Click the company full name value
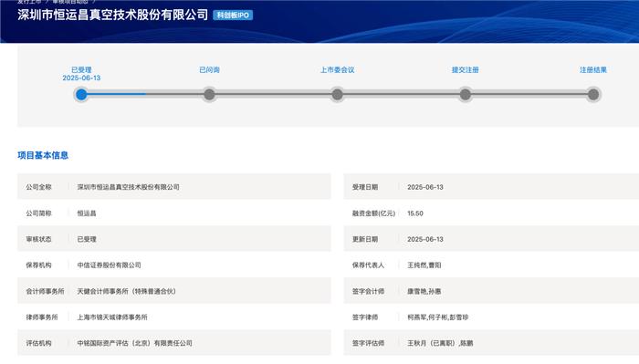This screenshot has height=364, width=639. click(x=129, y=187)
